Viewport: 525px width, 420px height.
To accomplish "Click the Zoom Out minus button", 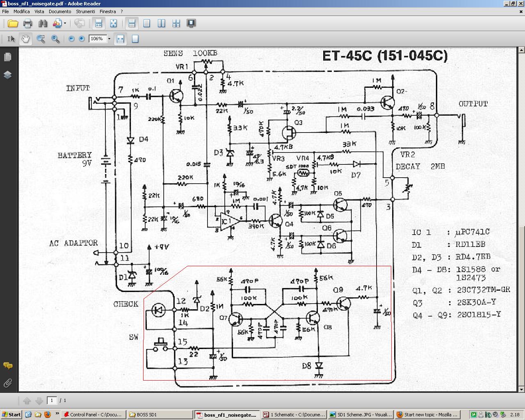I will [71, 39].
